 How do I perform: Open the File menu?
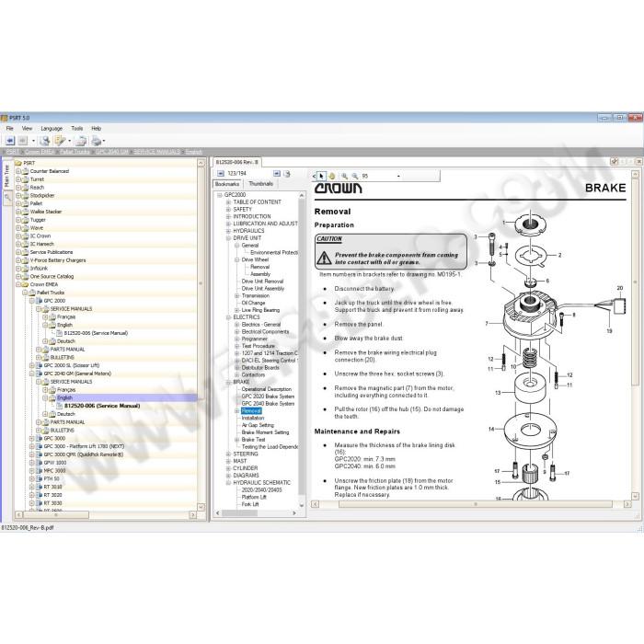tap(10, 129)
